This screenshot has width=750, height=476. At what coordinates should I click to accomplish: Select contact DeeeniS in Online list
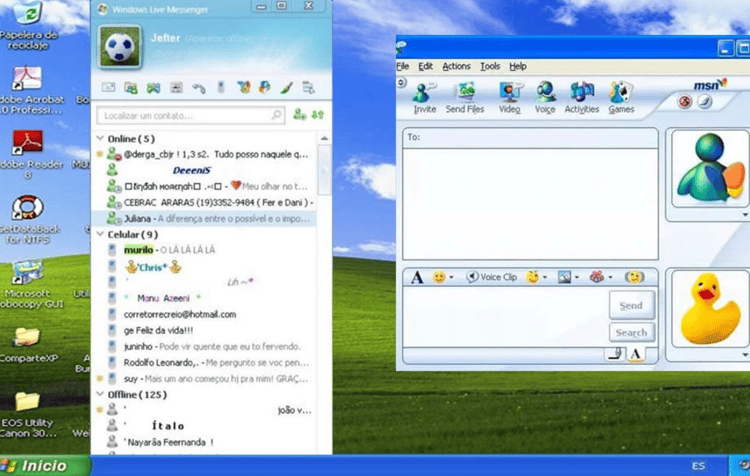tap(205, 170)
